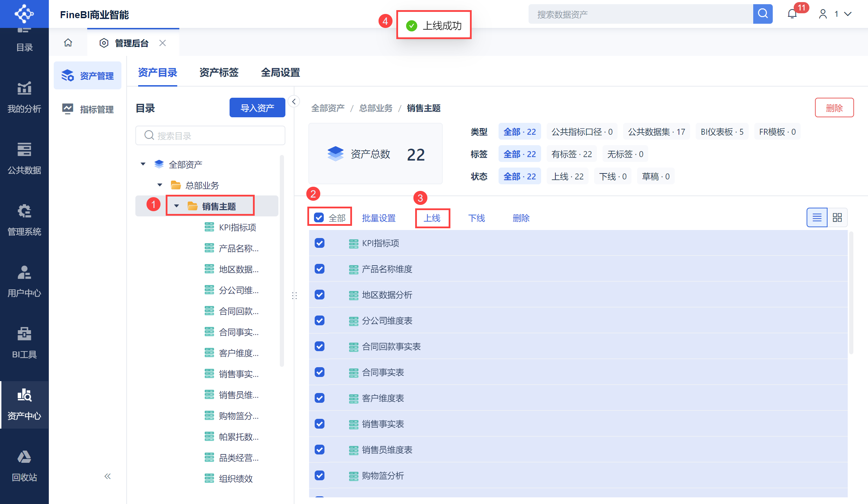The width and height of the screenshot is (868, 504).
Task: Click 全部资产 in the breadcrumb
Action: [328, 108]
